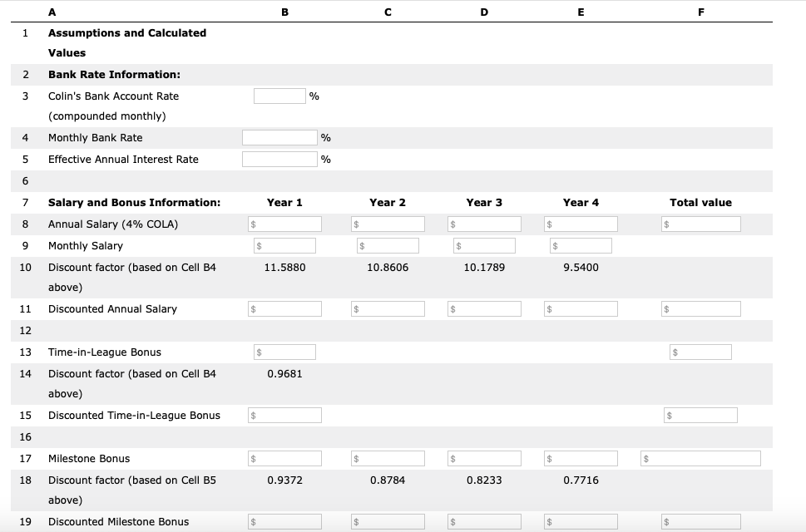Click Discounted Milestone Bonus Total value field

tap(701, 522)
